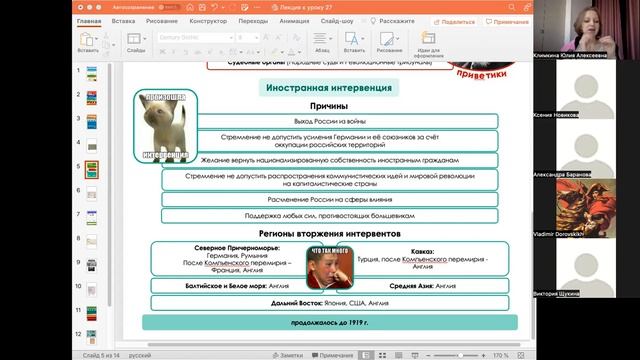Click the Home icon in the title bar

(x=190, y=7)
